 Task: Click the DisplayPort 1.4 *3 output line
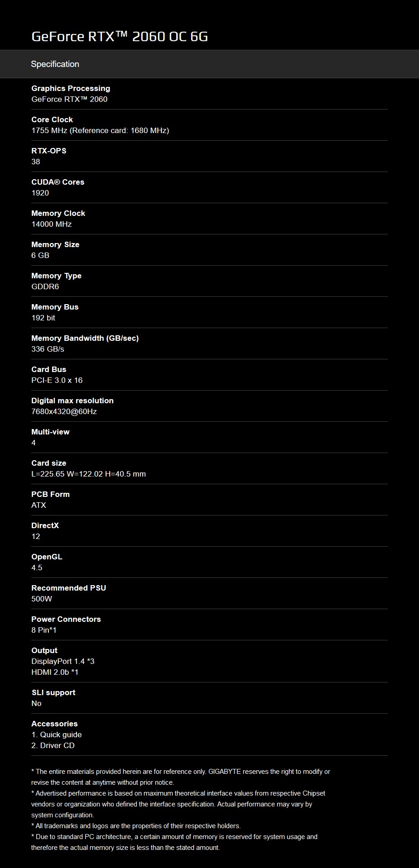(x=63, y=661)
